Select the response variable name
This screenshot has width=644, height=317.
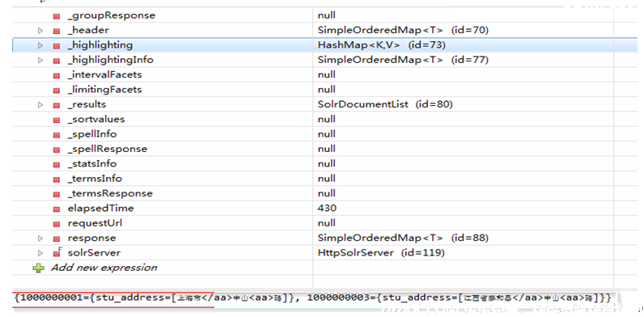click(x=91, y=238)
